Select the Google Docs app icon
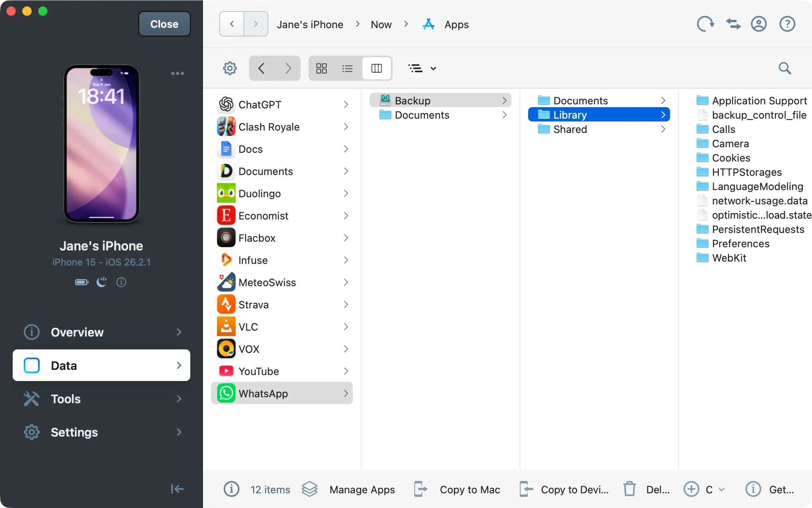Screen dimensions: 812x508 226,149
